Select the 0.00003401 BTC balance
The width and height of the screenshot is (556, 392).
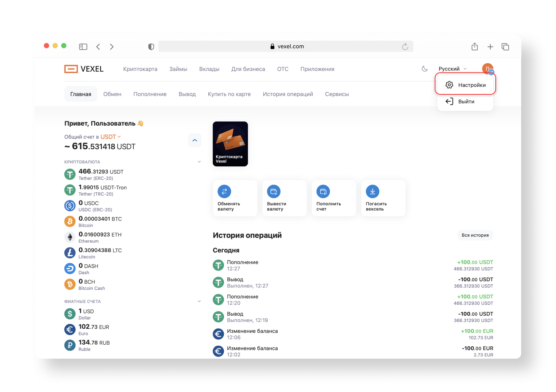pyautogui.click(x=100, y=219)
